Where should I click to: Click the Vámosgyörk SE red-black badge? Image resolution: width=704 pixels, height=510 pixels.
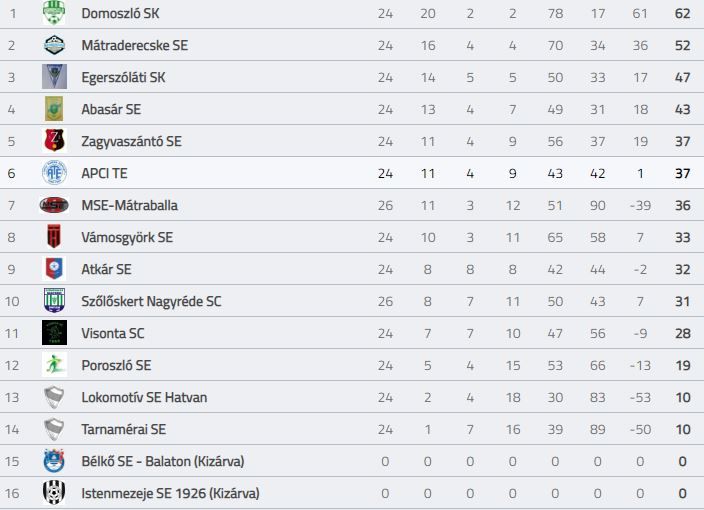54,237
